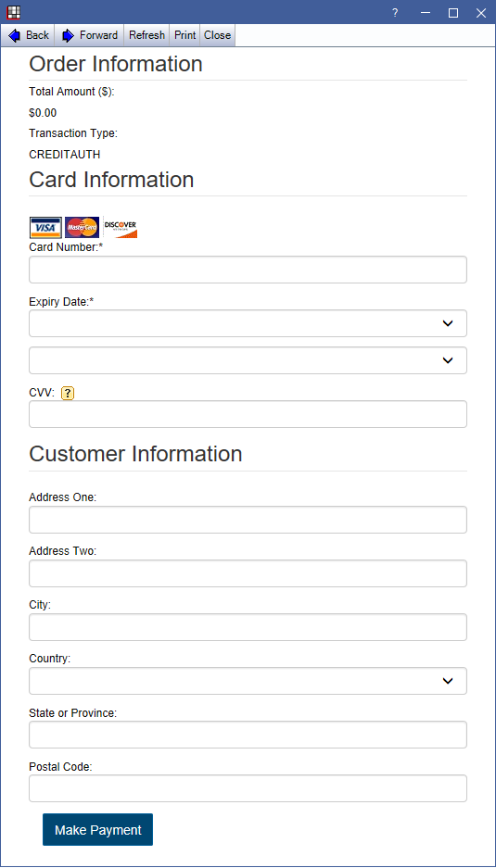This screenshot has width=496, height=868.
Task: Select the Refresh toolbar item
Action: click(146, 35)
